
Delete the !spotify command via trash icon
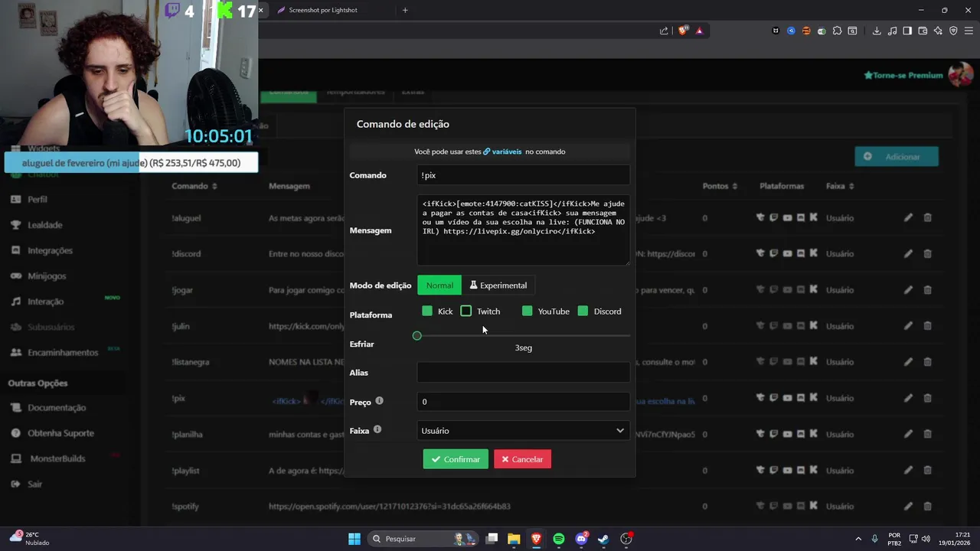pyautogui.click(x=927, y=506)
